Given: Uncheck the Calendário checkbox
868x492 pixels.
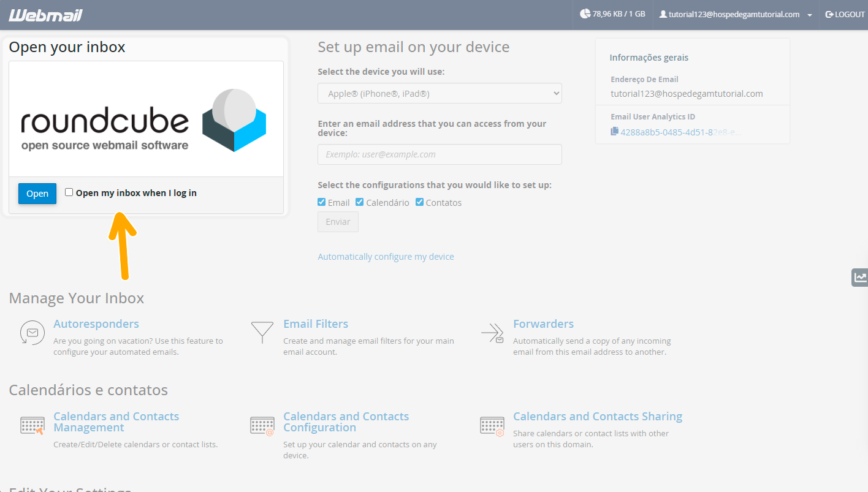Looking at the screenshot, I should 360,202.
